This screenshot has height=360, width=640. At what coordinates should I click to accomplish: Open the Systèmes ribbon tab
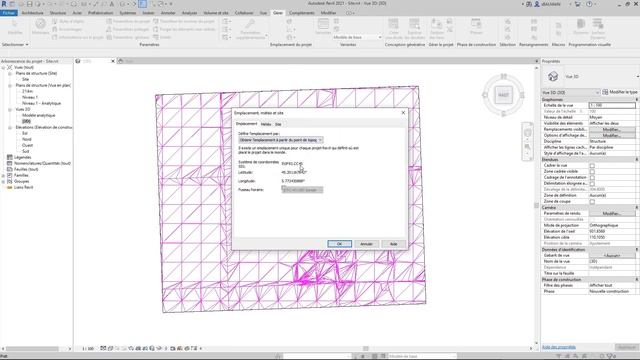(127, 13)
